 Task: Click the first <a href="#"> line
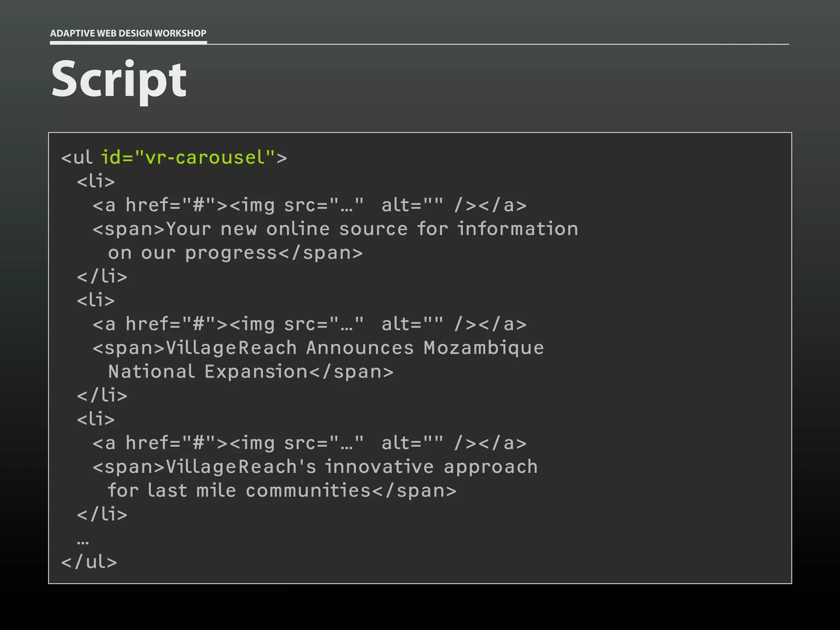point(309,205)
